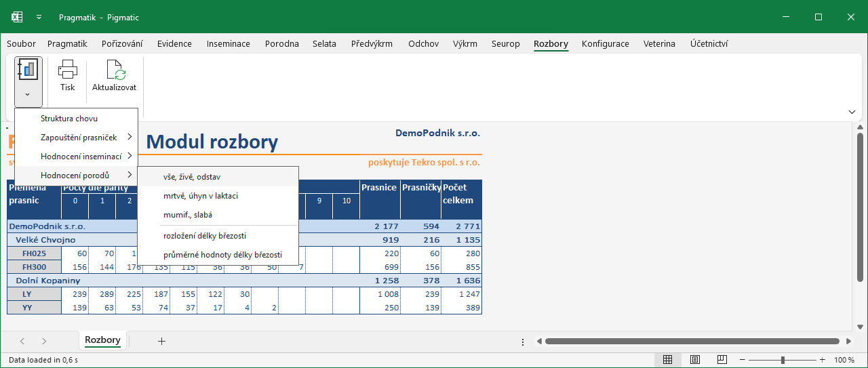This screenshot has width=868, height=368.
Task: Open the Odchov ribbon tab
Action: (423, 44)
